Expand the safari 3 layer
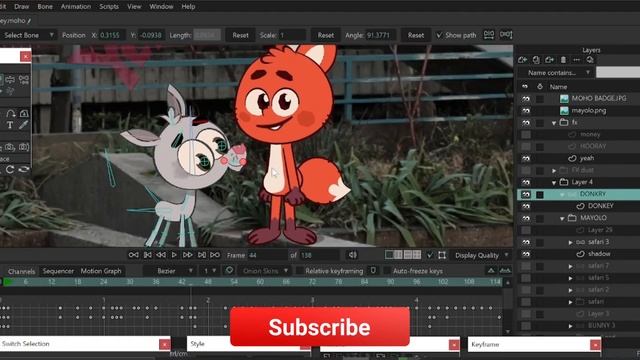The image size is (640, 360). tap(570, 242)
